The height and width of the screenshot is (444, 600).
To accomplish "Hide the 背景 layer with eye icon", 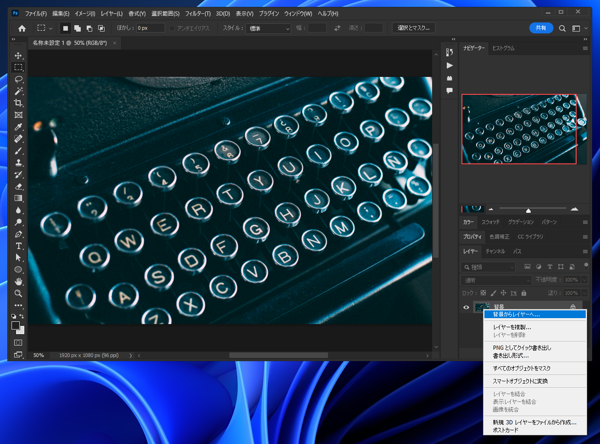I will [x=466, y=307].
